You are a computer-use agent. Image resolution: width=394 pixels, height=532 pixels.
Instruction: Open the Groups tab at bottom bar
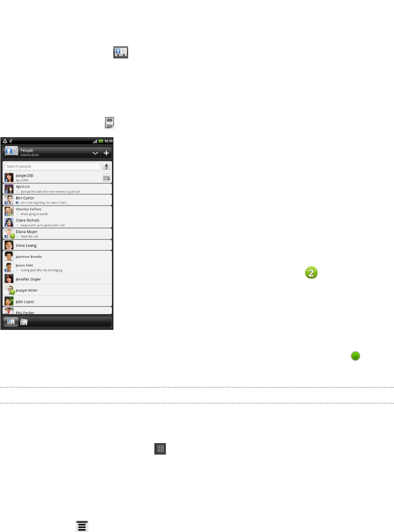coord(24,322)
